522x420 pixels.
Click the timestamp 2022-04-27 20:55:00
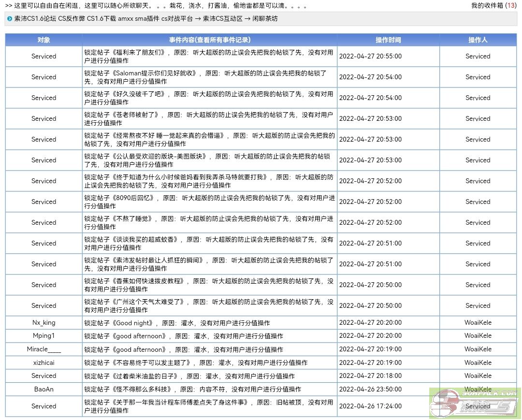[x=370, y=57]
